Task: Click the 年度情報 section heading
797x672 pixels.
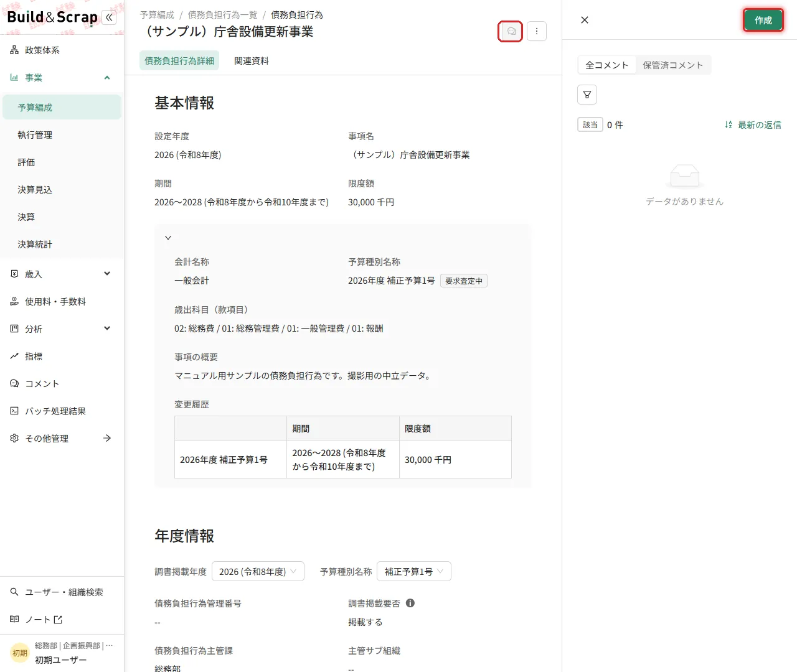Action: pos(184,536)
